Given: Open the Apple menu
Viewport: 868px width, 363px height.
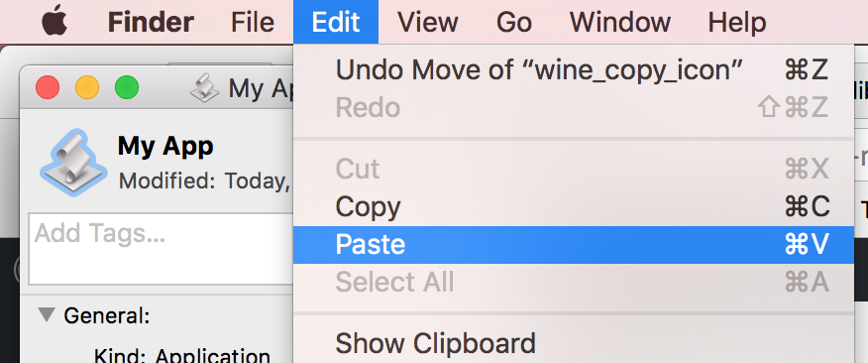Looking at the screenshot, I should tap(54, 22).
